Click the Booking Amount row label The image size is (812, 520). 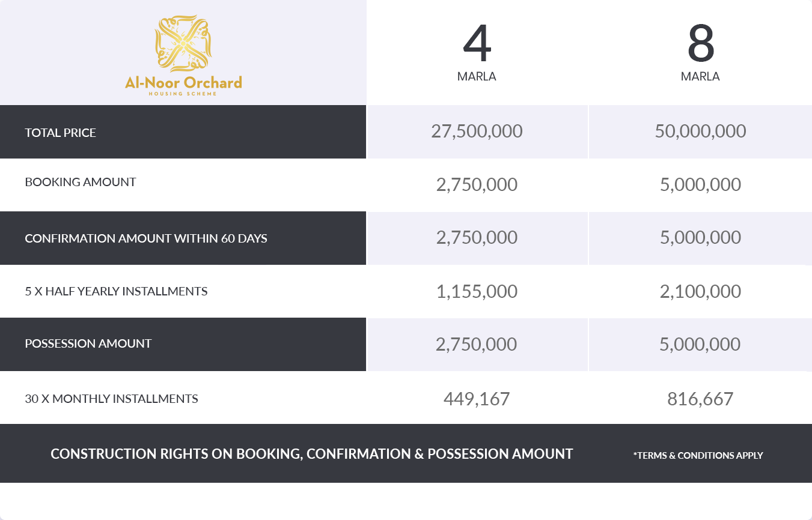pos(81,182)
